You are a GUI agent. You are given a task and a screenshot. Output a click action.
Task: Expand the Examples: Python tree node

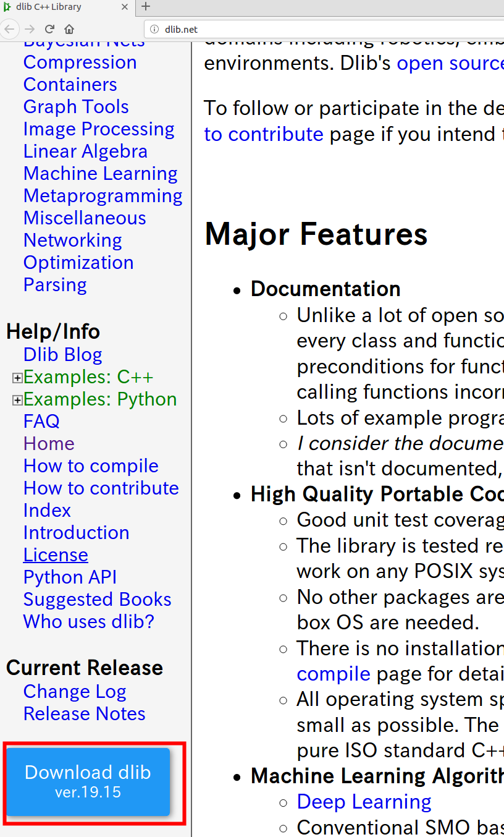[17, 400]
